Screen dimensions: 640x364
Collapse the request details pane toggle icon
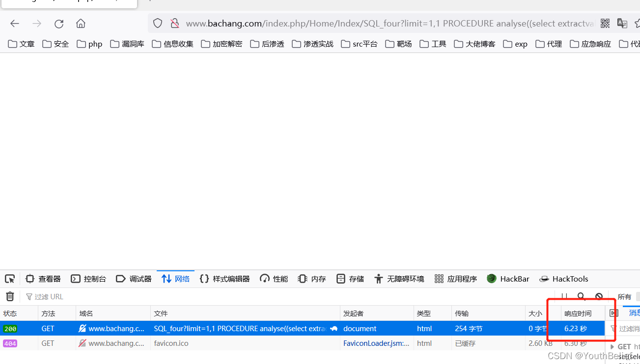tap(613, 313)
